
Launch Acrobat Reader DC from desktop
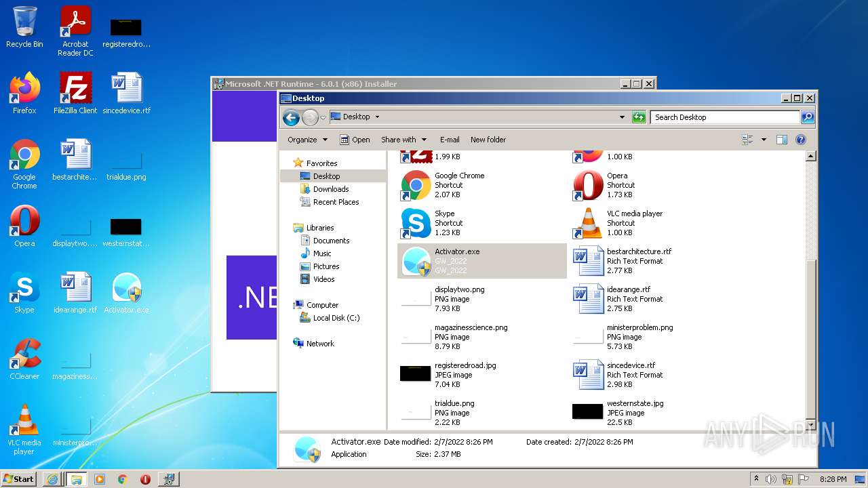coord(75,31)
